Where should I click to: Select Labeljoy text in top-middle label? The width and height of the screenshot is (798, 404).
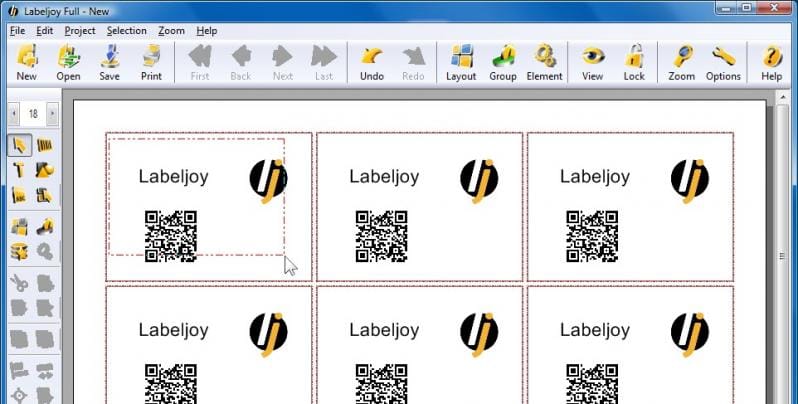(384, 177)
